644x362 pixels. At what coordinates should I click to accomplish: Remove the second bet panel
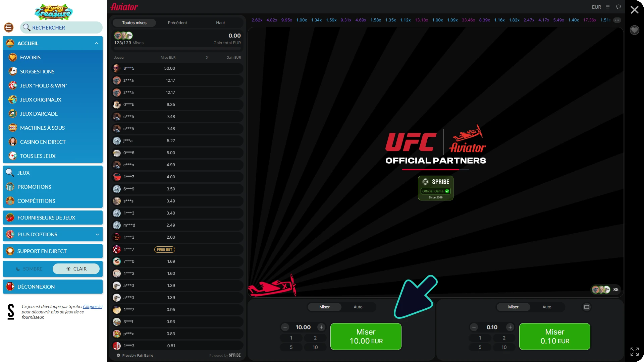(x=587, y=307)
